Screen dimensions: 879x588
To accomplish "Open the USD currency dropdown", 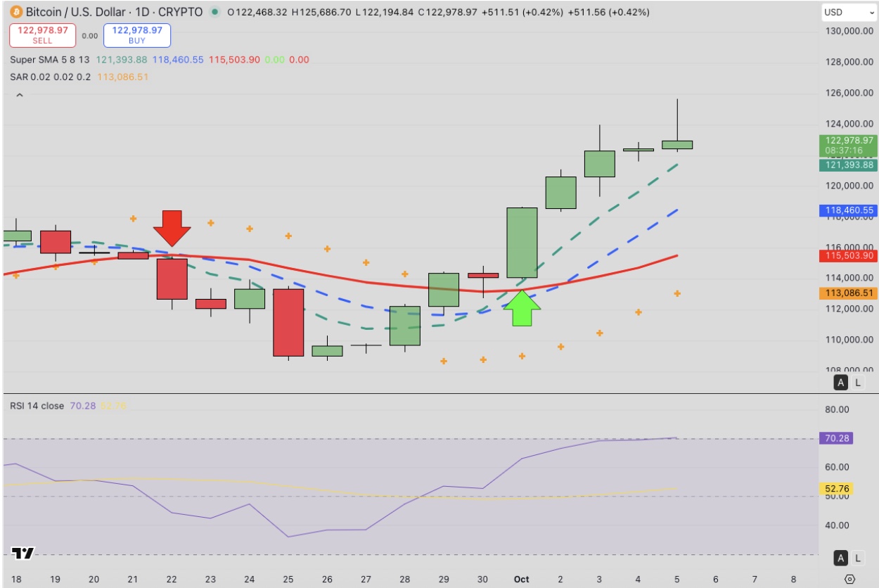I will point(847,11).
